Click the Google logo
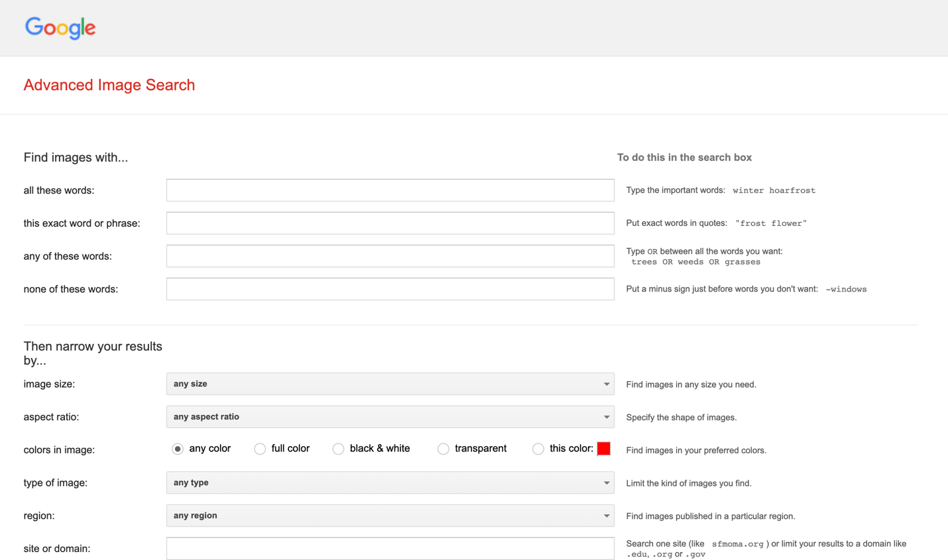This screenshot has width=948, height=560. pyautogui.click(x=60, y=28)
